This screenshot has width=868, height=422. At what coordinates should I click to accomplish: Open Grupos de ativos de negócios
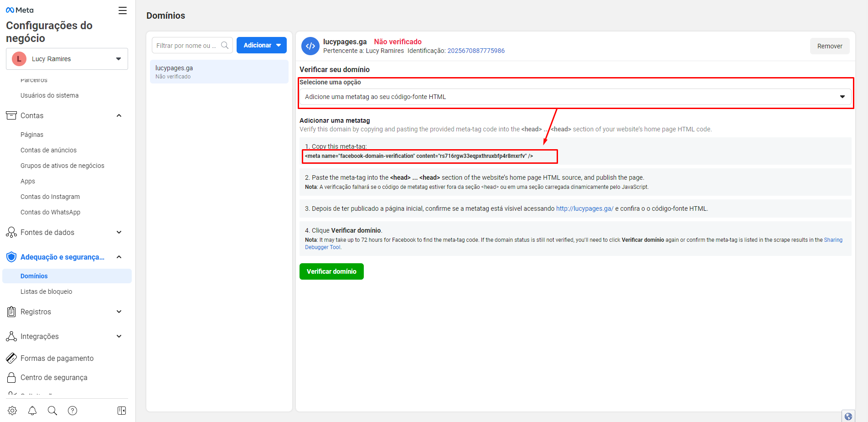(62, 166)
